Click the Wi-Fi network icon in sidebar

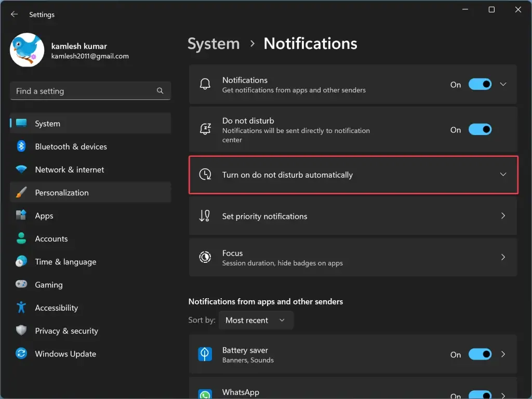tap(21, 169)
